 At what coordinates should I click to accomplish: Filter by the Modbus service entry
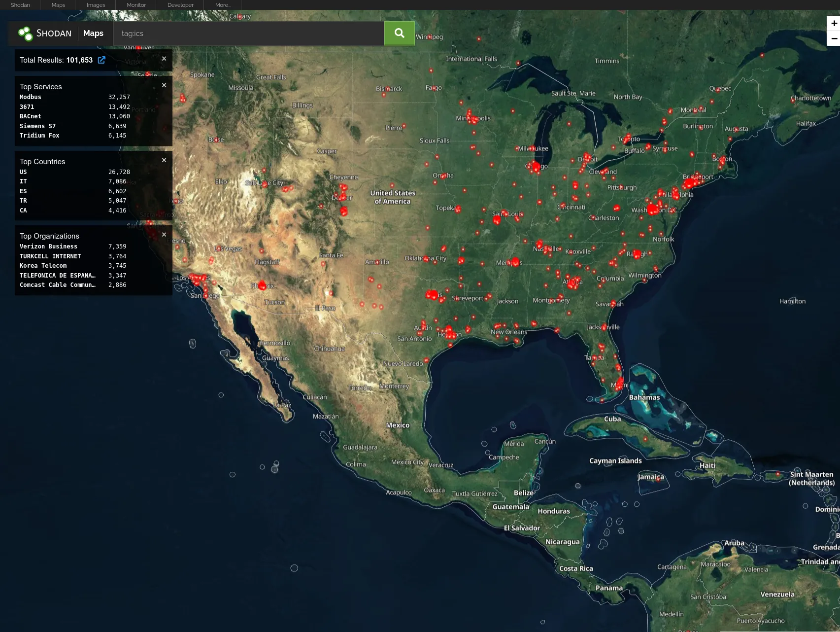(x=30, y=97)
